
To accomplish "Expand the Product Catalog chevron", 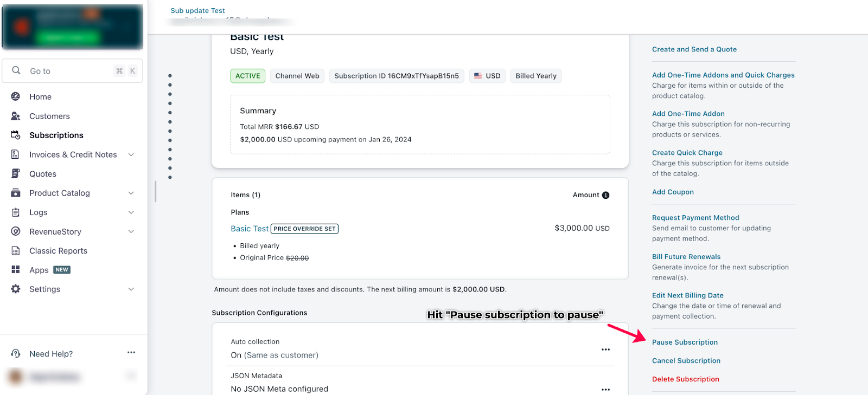I will [131, 193].
